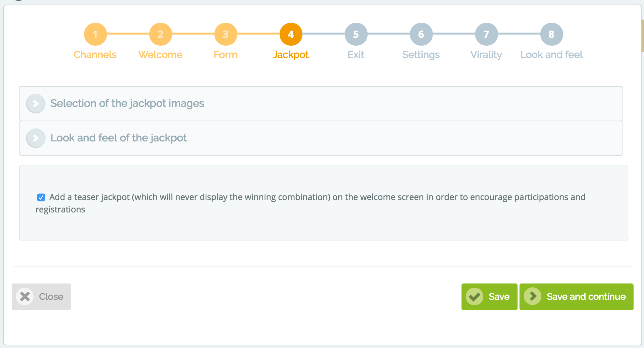Close the jackpot configuration dialog
This screenshot has height=348, width=644.
(41, 297)
